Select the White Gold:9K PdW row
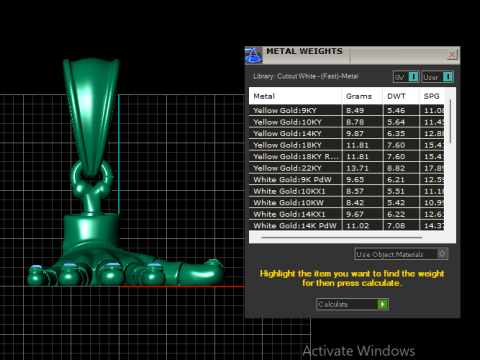The width and height of the screenshot is (480, 360). (x=347, y=180)
